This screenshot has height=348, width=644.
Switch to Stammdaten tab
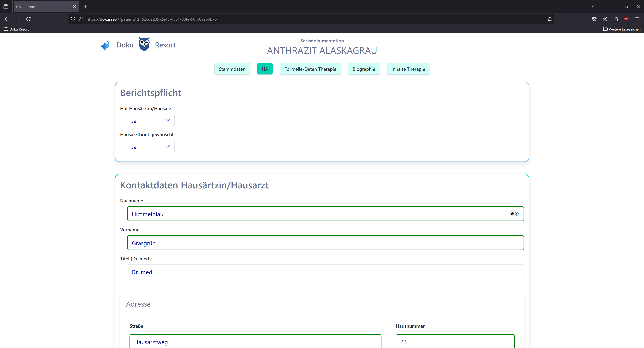click(232, 69)
